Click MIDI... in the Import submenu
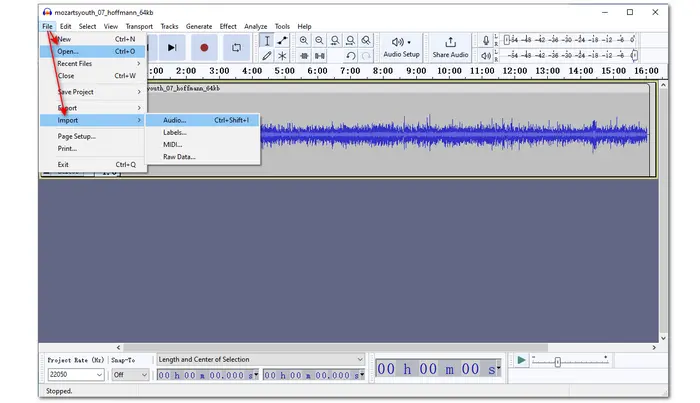The image size is (700, 403). tap(203, 145)
